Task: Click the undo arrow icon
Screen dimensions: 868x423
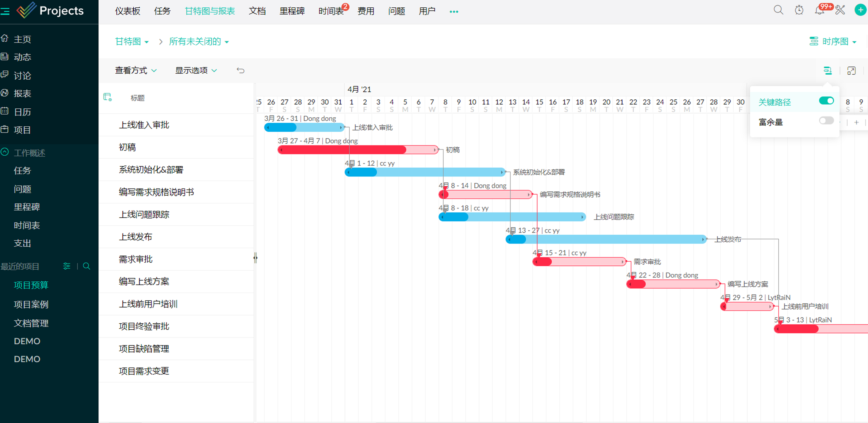Action: click(240, 70)
